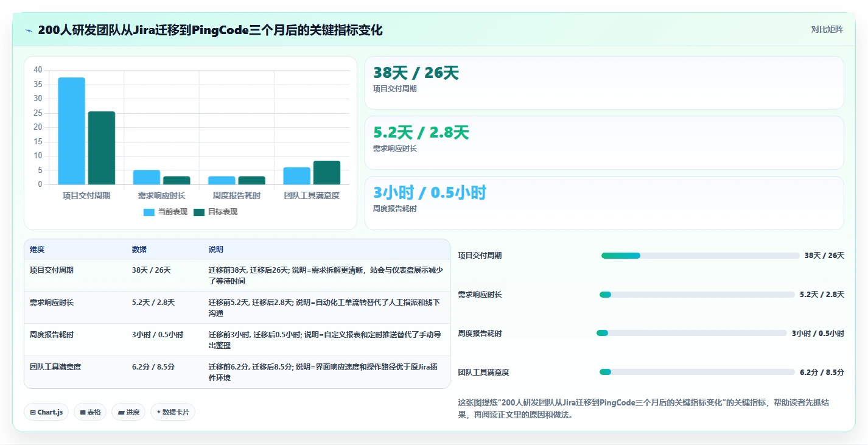The height and width of the screenshot is (445, 868).
Task: Select the 进度 tag chip
Action: tap(128, 412)
